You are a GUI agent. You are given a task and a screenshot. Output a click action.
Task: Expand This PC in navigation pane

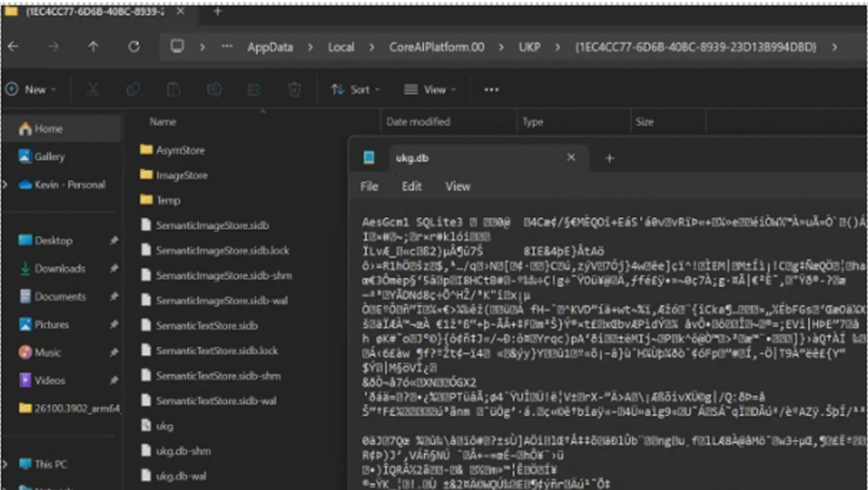[x=5, y=464]
